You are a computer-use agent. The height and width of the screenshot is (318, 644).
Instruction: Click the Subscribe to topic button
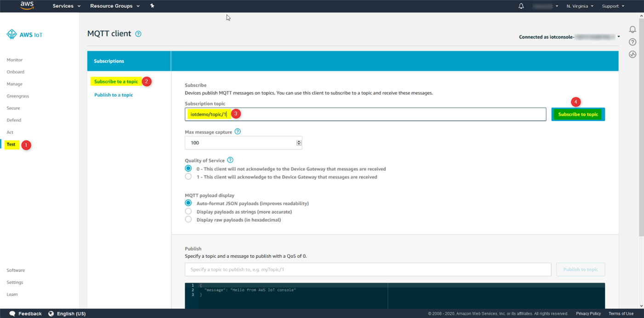click(x=578, y=114)
